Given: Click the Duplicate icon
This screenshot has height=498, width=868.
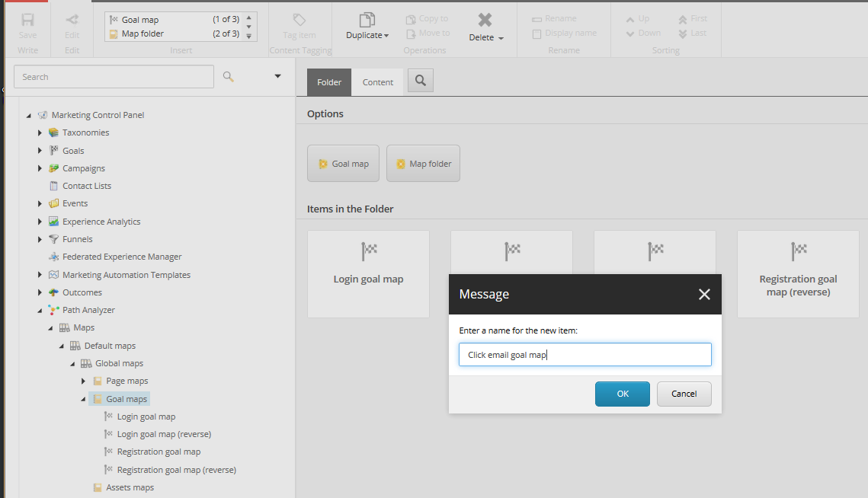Looking at the screenshot, I should point(367,21).
